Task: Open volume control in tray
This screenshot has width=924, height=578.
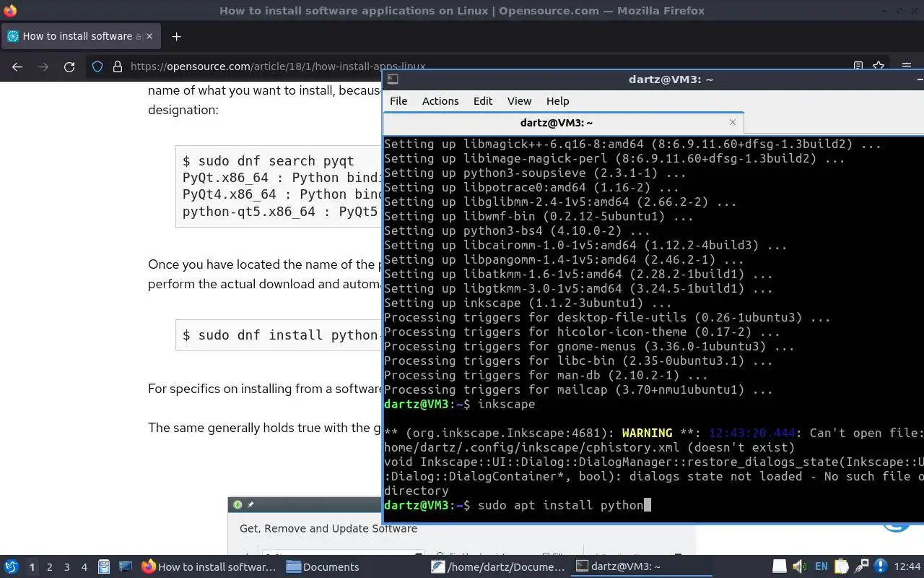Action: (800, 566)
